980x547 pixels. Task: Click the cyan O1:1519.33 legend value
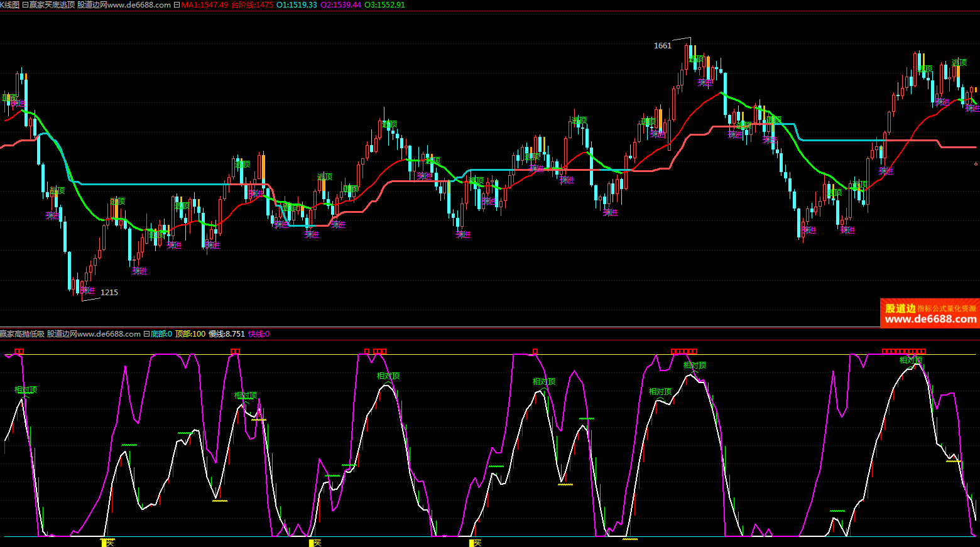297,5
